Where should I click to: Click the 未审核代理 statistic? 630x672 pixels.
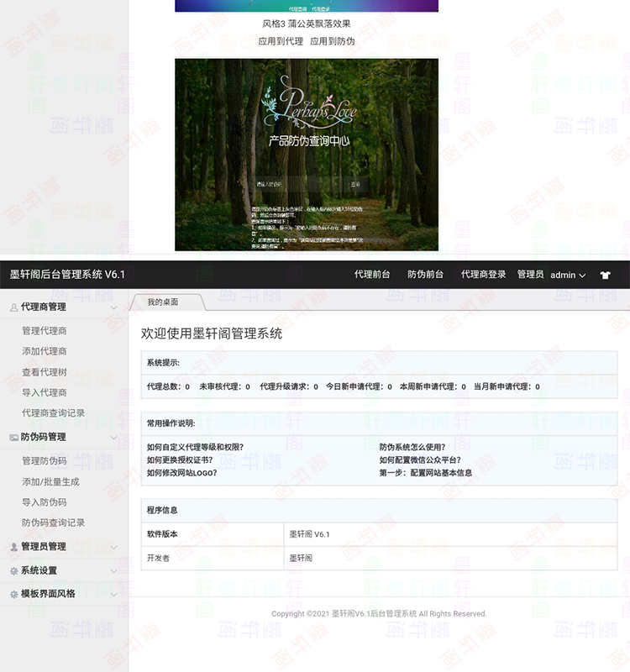224,386
